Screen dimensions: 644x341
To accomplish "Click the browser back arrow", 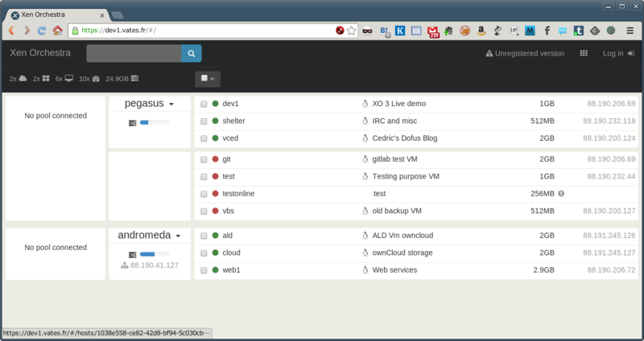I will click(x=11, y=31).
